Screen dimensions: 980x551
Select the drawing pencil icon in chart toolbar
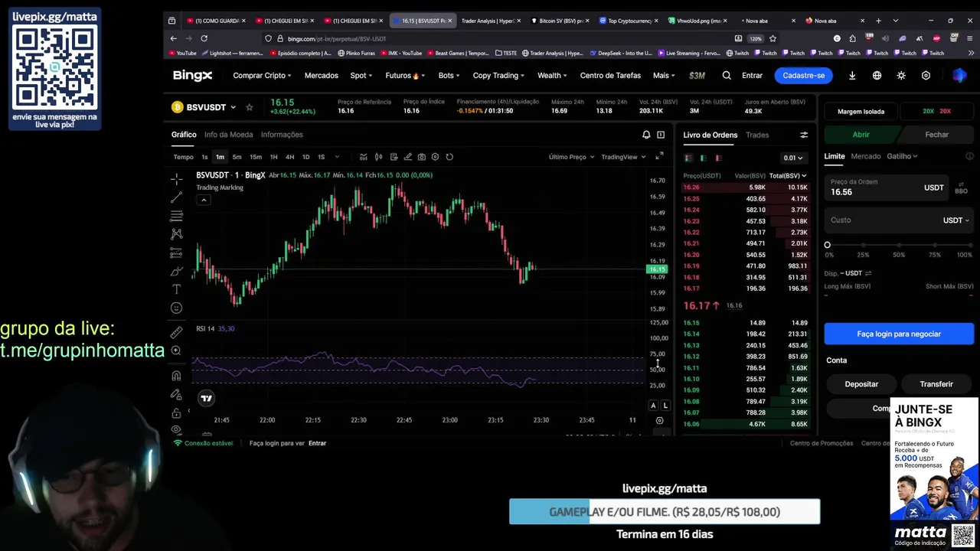[408, 157]
